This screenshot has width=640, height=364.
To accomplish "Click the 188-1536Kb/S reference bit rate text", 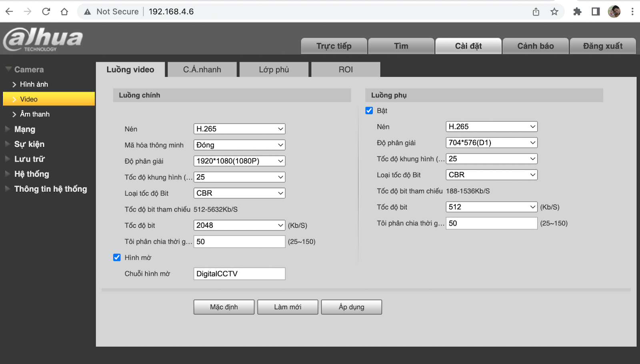I will 468,191.
